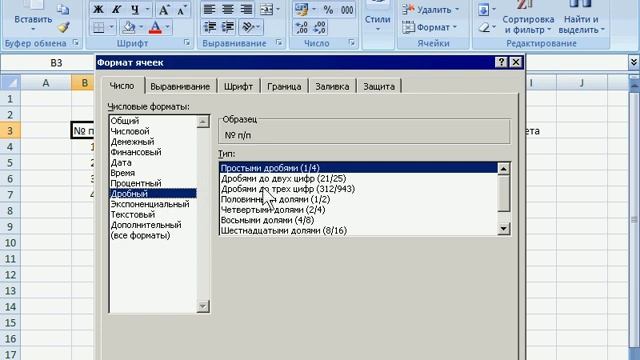The width and height of the screenshot is (640, 360).
Task: Apply percent style format
Action: tap(328, 9)
